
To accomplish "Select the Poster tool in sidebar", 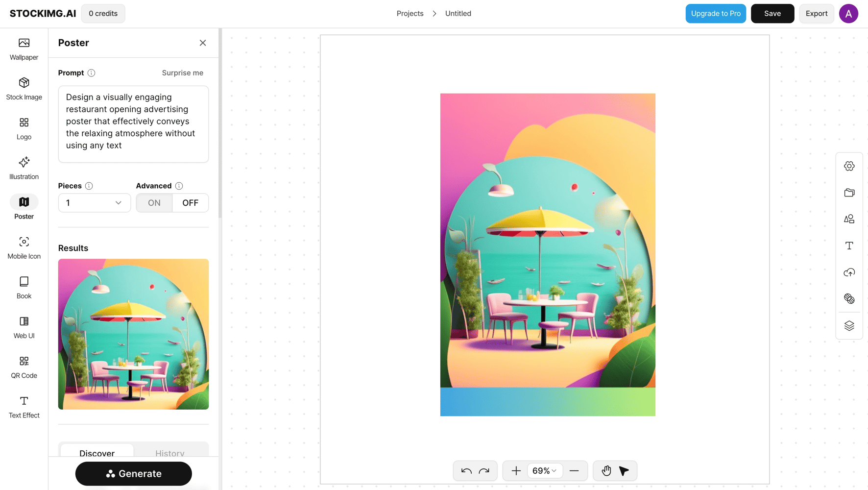I will pyautogui.click(x=24, y=207).
